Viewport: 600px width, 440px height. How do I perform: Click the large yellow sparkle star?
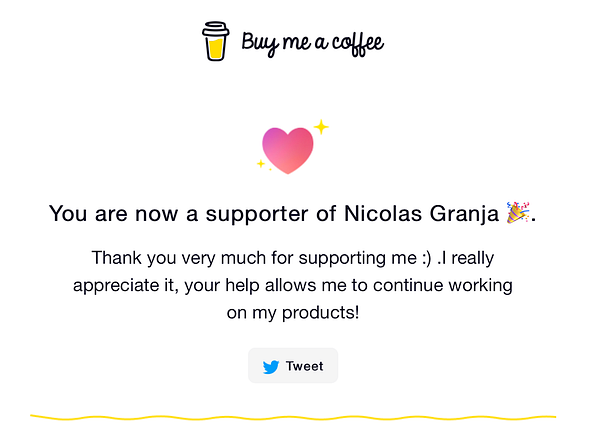click(321, 127)
